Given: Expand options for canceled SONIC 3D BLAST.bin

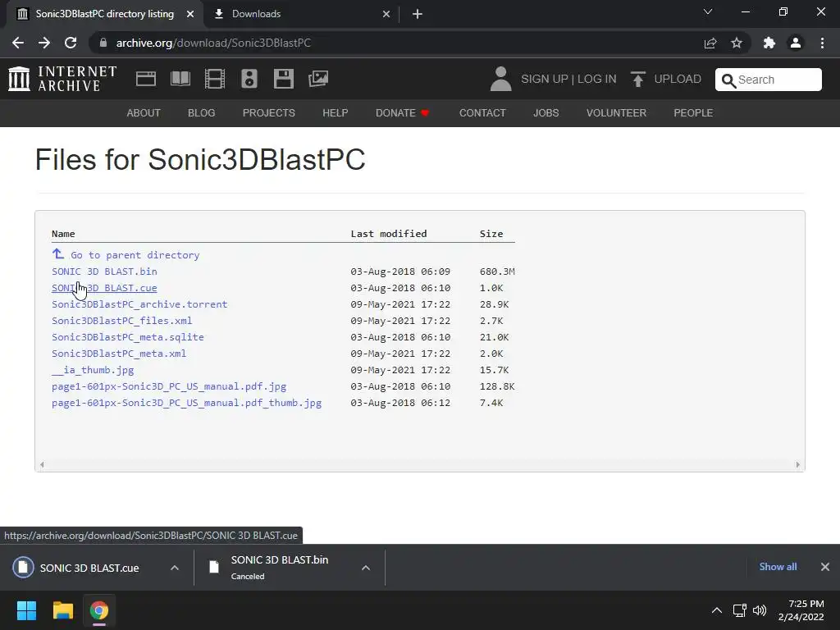Looking at the screenshot, I should point(366,568).
